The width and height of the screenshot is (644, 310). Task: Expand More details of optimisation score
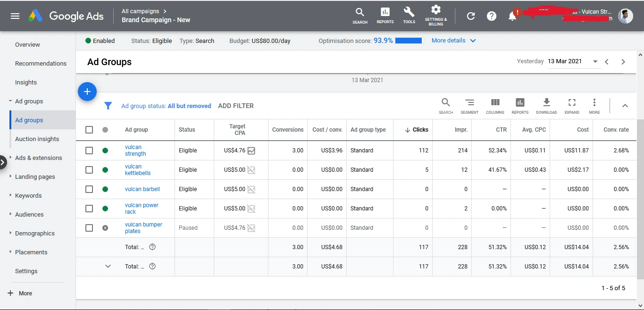(x=454, y=41)
